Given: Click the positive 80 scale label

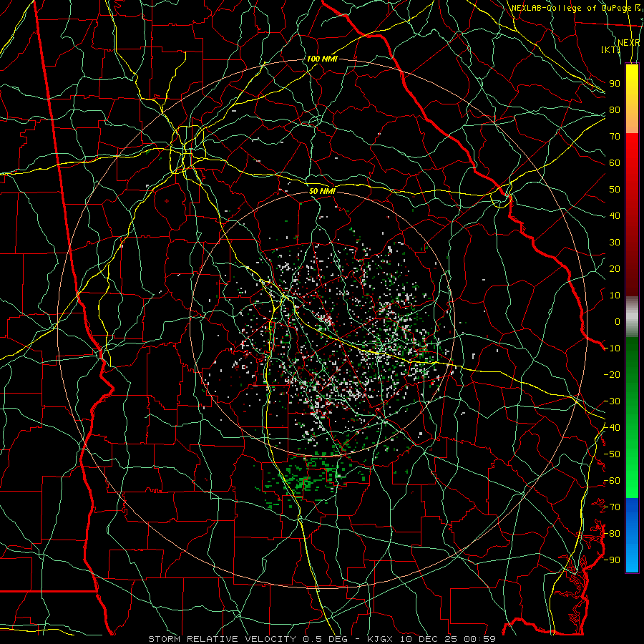Looking at the screenshot, I should [615, 110].
